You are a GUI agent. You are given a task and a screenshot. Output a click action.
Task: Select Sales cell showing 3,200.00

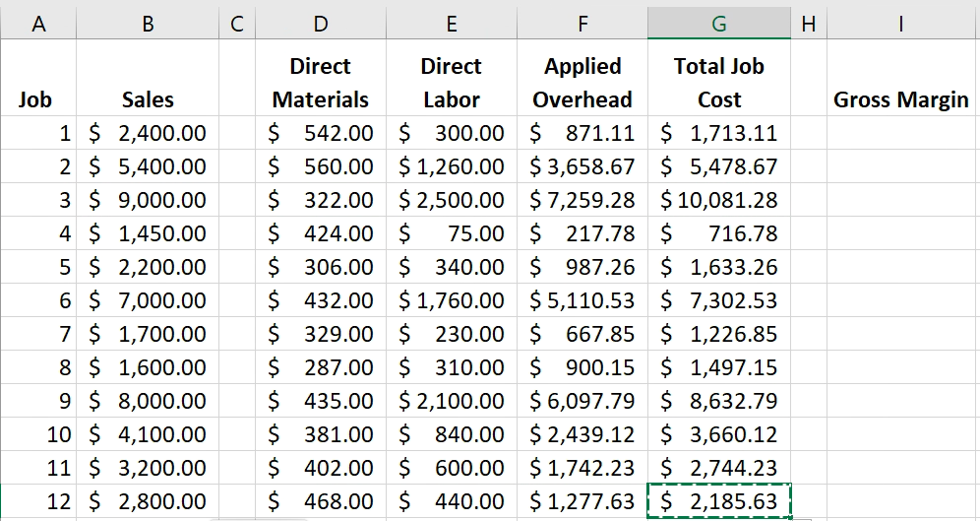[148, 467]
